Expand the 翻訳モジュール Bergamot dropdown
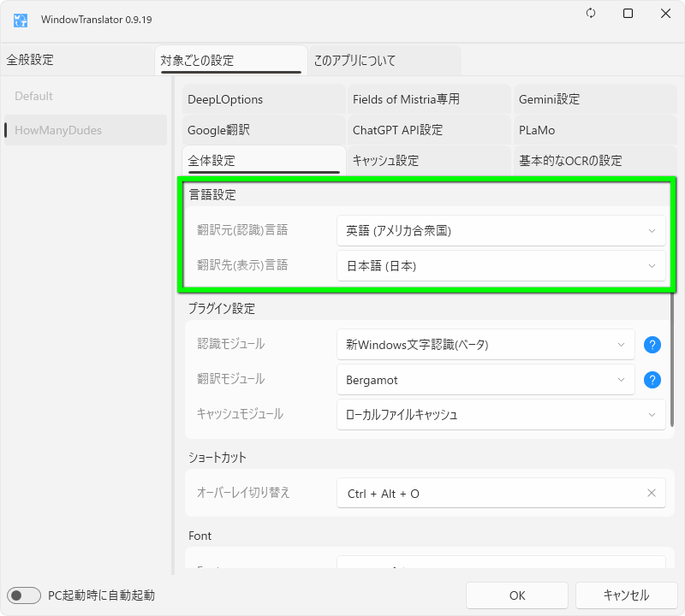685x616 pixels. [x=485, y=380]
